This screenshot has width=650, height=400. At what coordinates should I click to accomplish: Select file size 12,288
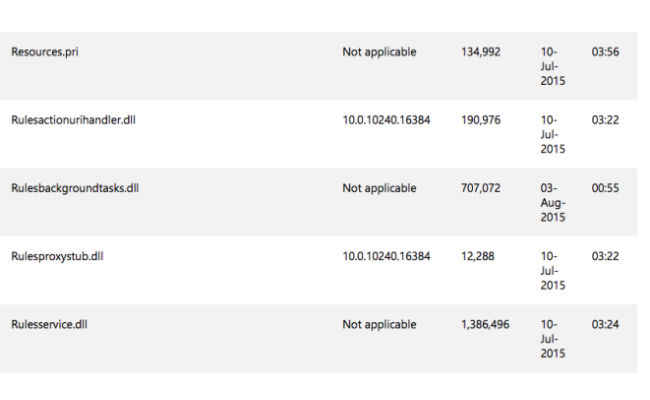[478, 257]
